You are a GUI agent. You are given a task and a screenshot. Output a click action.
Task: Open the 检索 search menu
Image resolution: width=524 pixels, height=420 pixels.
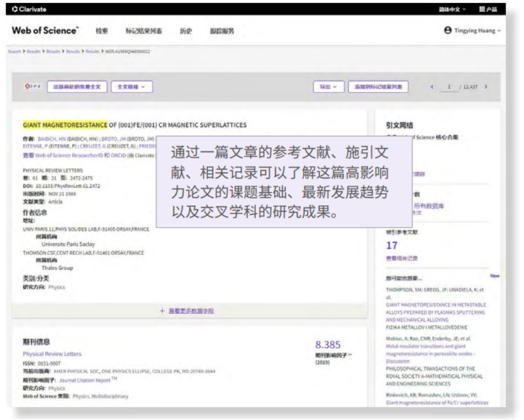101,31
